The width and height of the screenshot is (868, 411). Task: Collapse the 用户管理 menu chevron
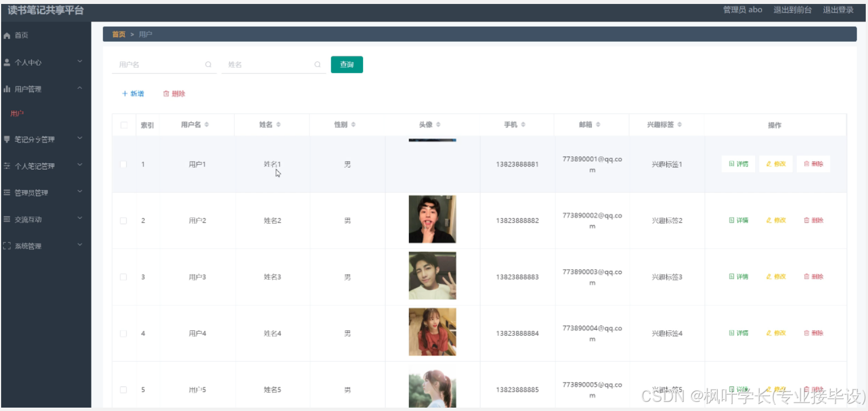coord(80,88)
